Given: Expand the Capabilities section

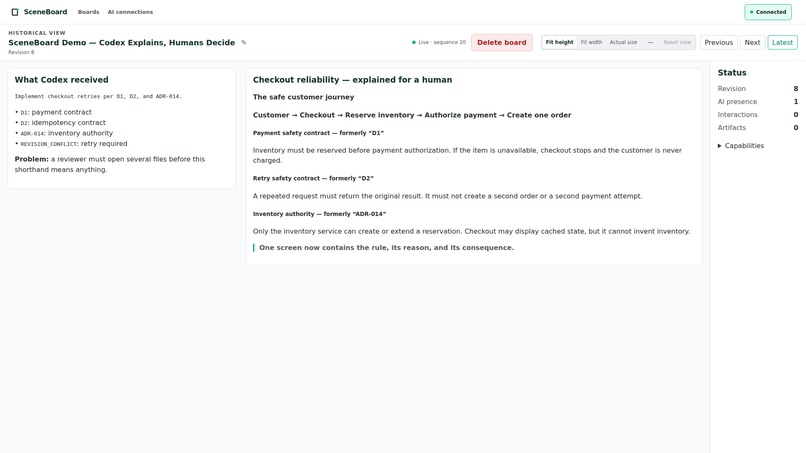Looking at the screenshot, I should [741, 146].
